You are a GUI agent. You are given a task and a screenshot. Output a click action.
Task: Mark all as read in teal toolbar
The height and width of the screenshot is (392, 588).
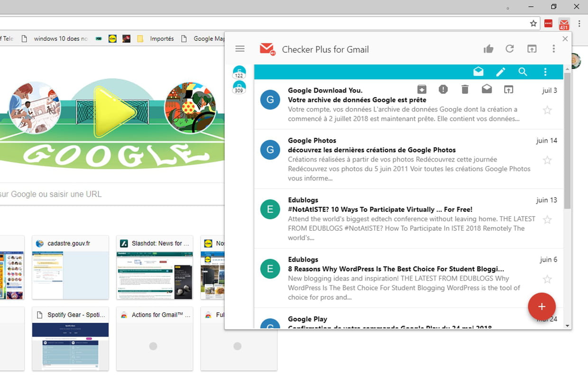478,72
